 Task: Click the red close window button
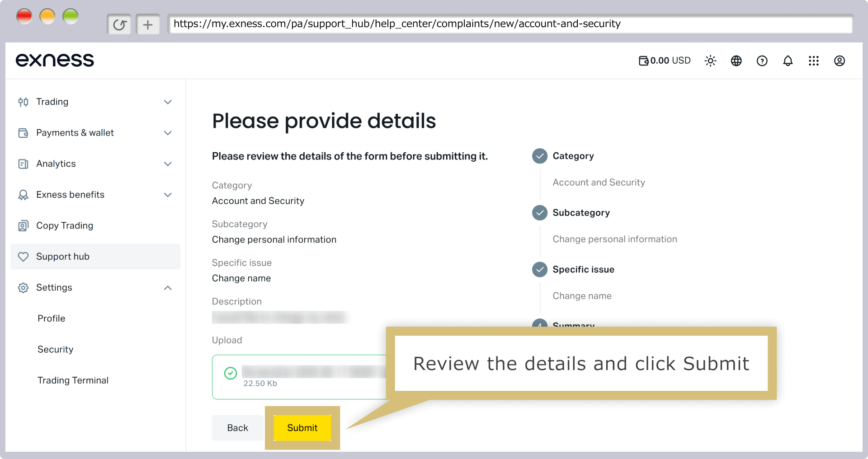(24, 17)
